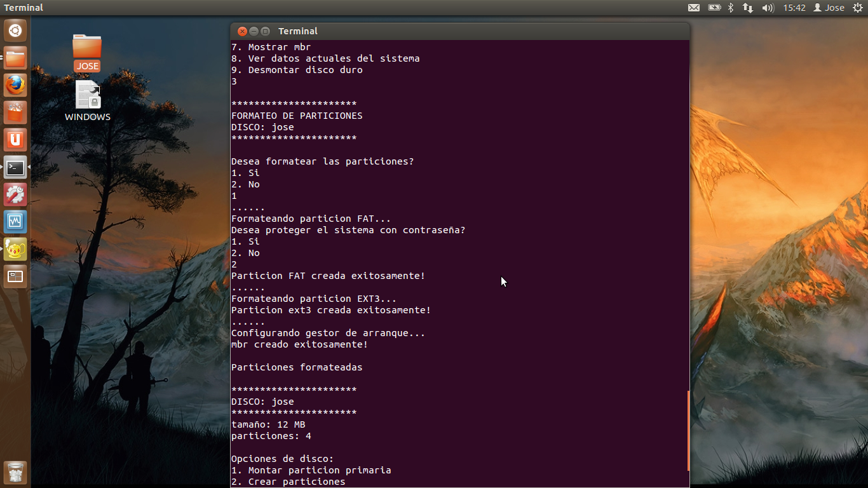This screenshot has width=868, height=488.
Task: Open the Ubuntu Dash home launcher icon
Action: click(x=15, y=30)
